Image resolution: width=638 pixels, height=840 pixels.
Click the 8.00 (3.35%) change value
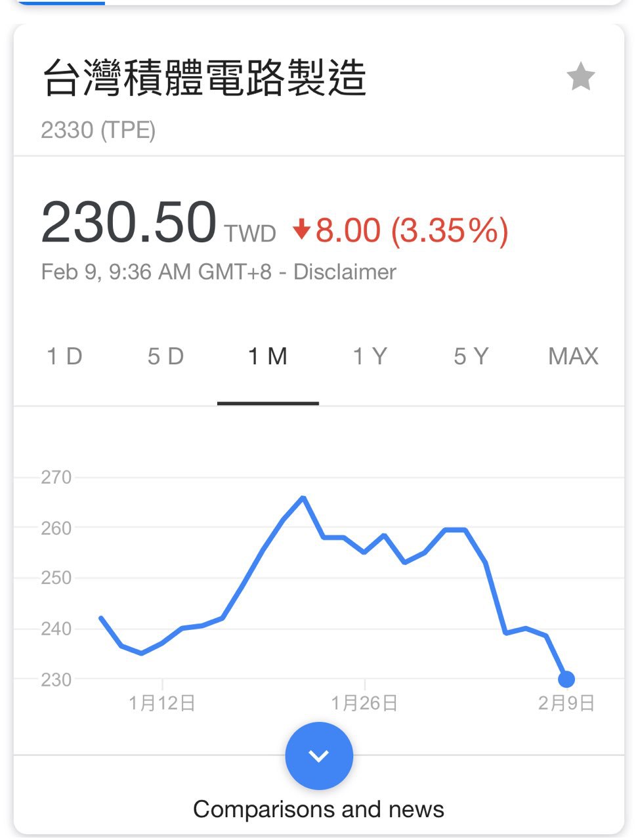412,230
